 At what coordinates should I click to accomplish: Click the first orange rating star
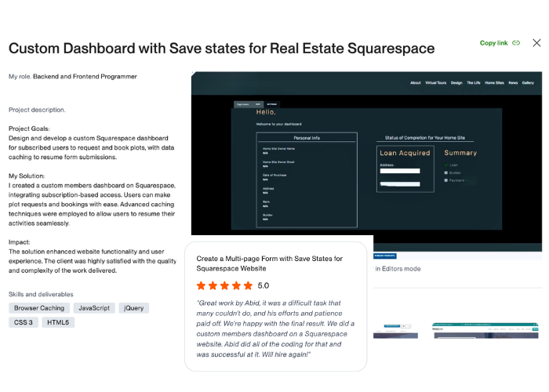201,285
